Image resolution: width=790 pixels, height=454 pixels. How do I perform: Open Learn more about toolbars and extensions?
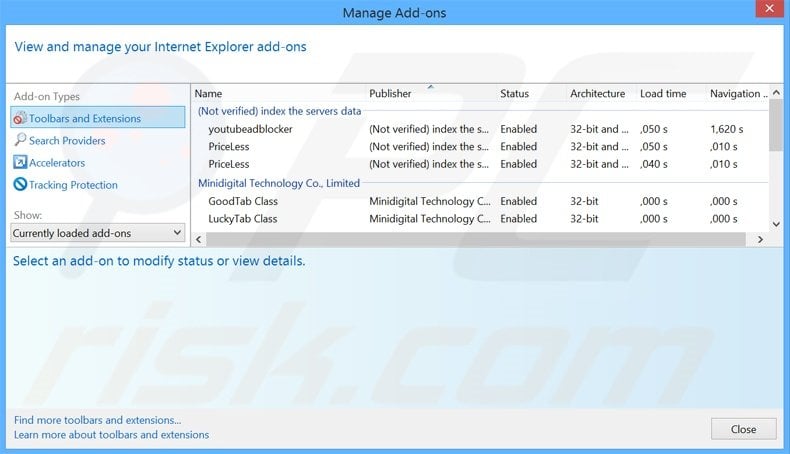[112, 435]
